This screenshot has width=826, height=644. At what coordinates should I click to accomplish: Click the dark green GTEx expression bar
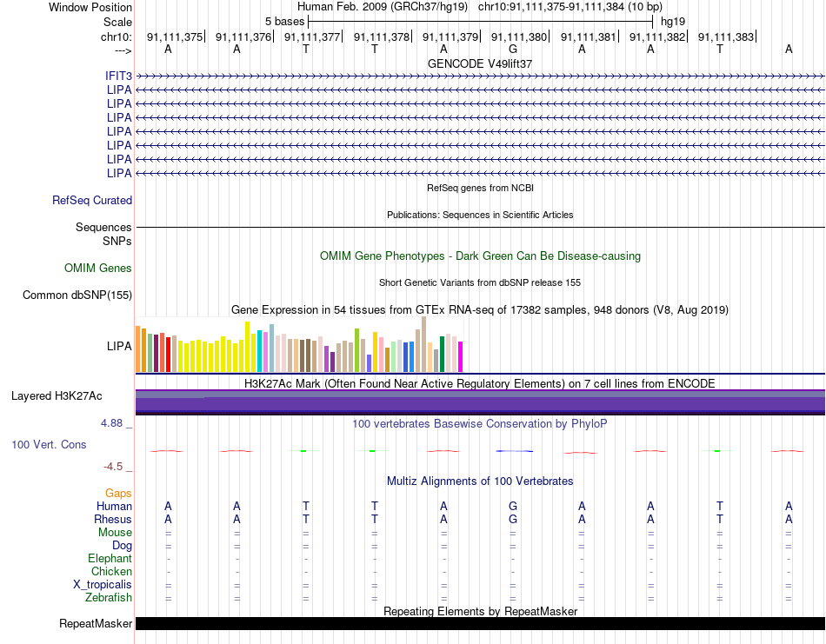pos(442,355)
